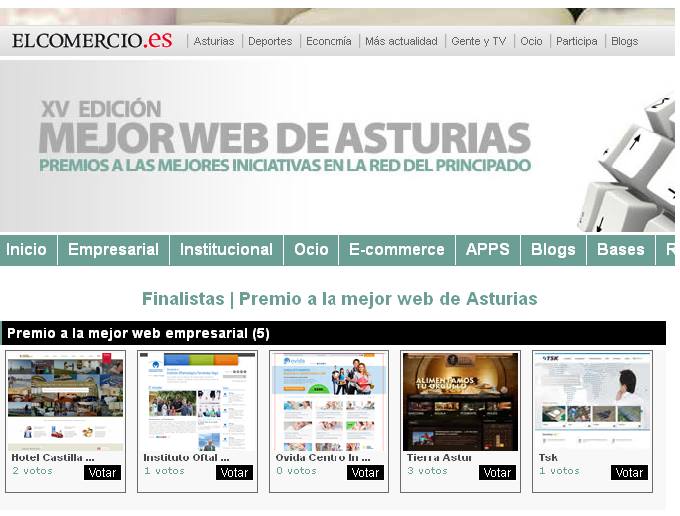Click the 2 votos count under Hotel Castilla
680x516 pixels.
pyautogui.click(x=33, y=471)
